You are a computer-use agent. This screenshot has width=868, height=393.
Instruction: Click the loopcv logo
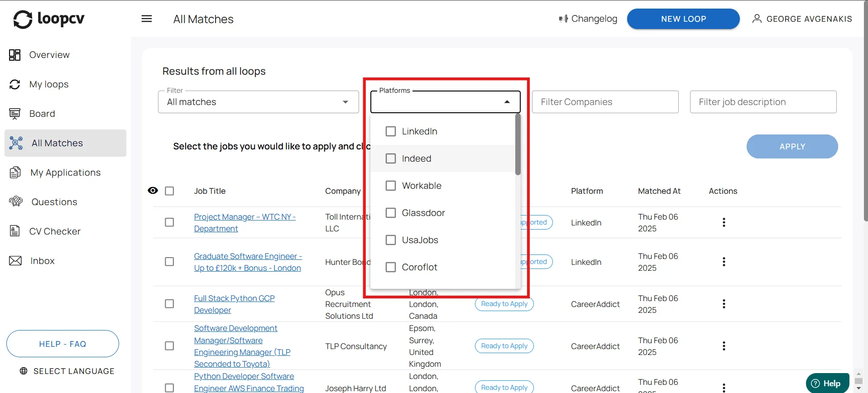pyautogui.click(x=49, y=19)
